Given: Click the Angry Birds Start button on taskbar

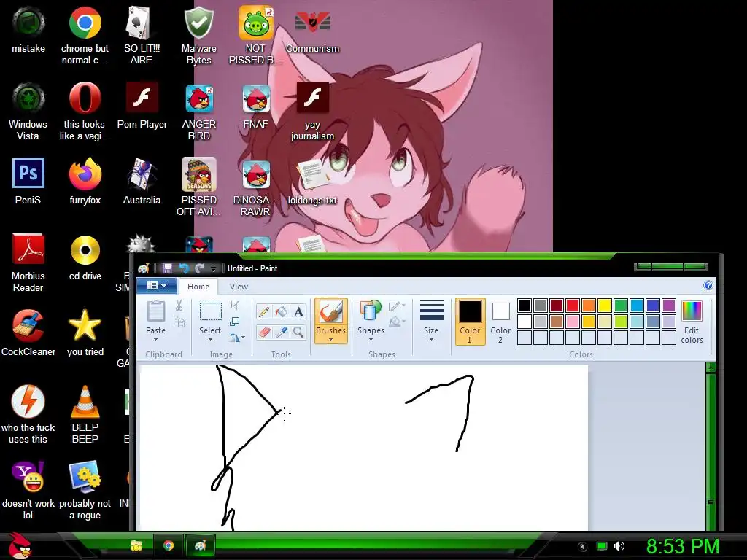Looking at the screenshot, I should (x=20, y=545).
